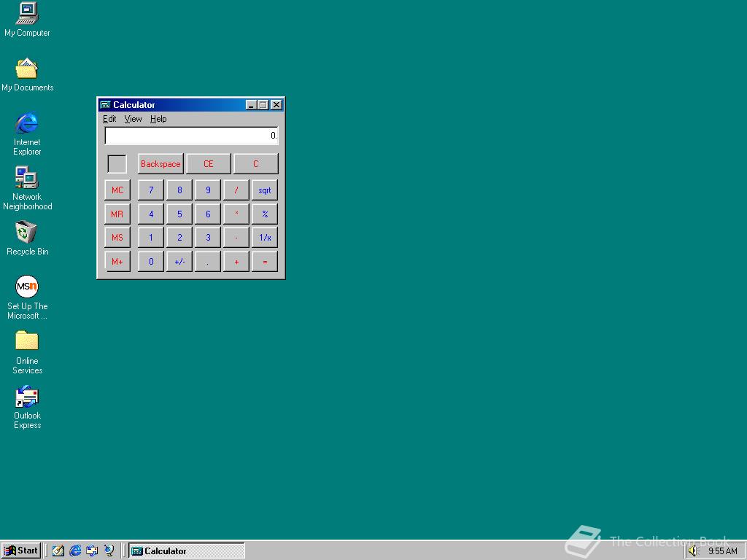Viewport: 747px width, 560px height.
Task: Click the minus (-) button
Action: (236, 237)
